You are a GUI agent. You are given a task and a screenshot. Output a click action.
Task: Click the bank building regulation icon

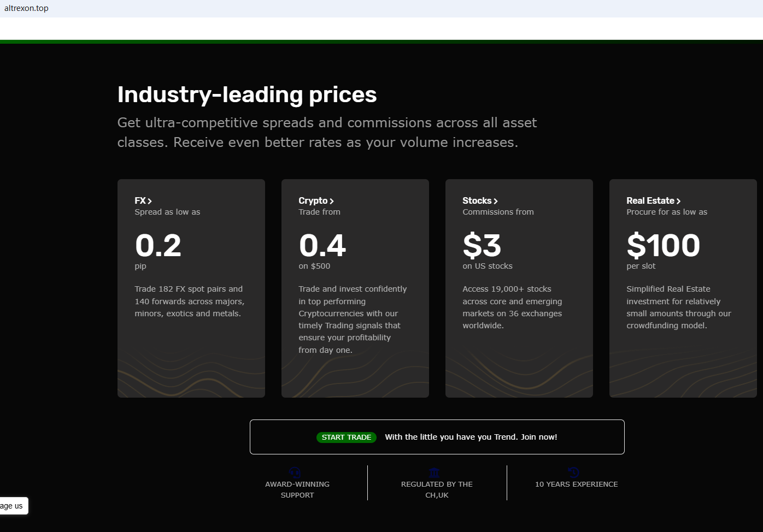tap(435, 472)
